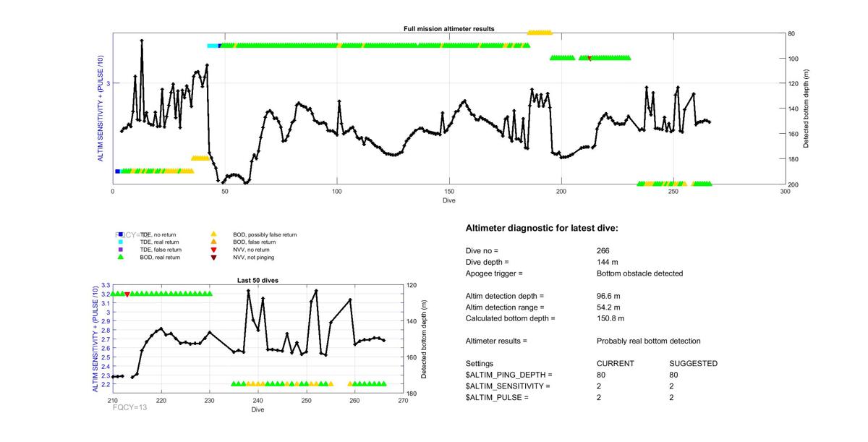Click the blue square marker at the start of the full mission plot
Image resolution: width=868 pixels, height=442 pixels.
(x=117, y=171)
